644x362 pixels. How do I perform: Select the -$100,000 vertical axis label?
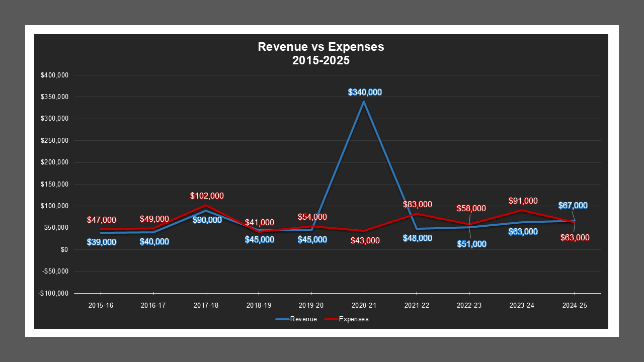(x=53, y=293)
